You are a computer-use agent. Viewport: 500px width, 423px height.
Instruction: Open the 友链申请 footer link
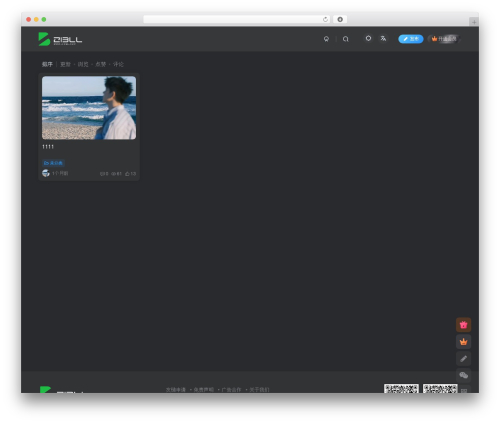click(176, 389)
